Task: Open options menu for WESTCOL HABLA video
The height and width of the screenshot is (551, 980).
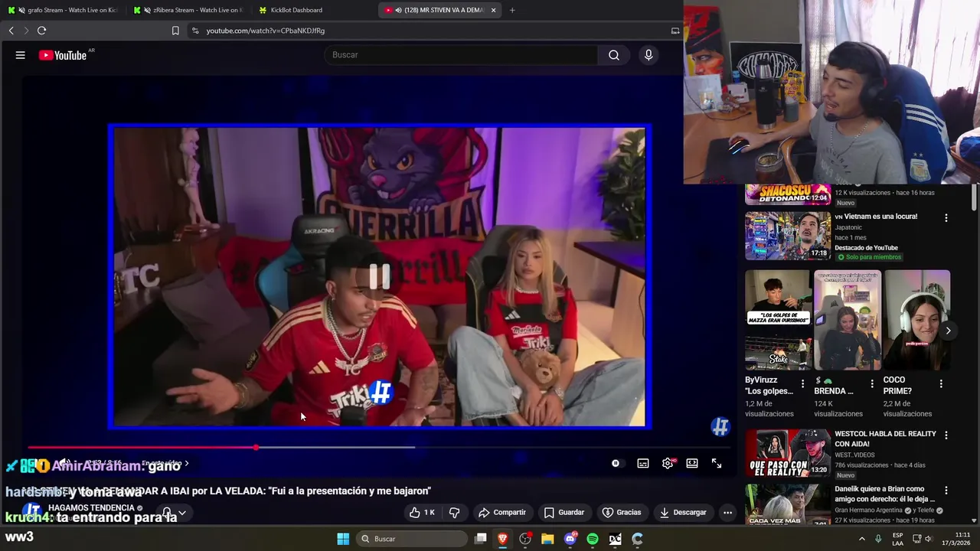Action: [946, 435]
